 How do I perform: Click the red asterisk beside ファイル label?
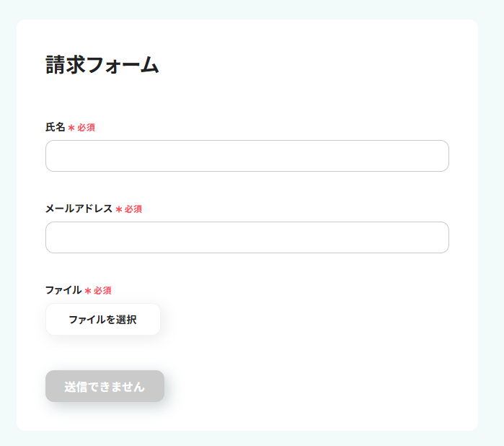point(88,291)
